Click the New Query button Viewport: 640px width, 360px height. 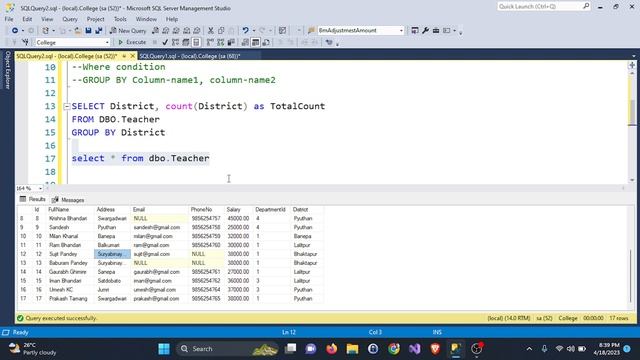tap(128, 31)
